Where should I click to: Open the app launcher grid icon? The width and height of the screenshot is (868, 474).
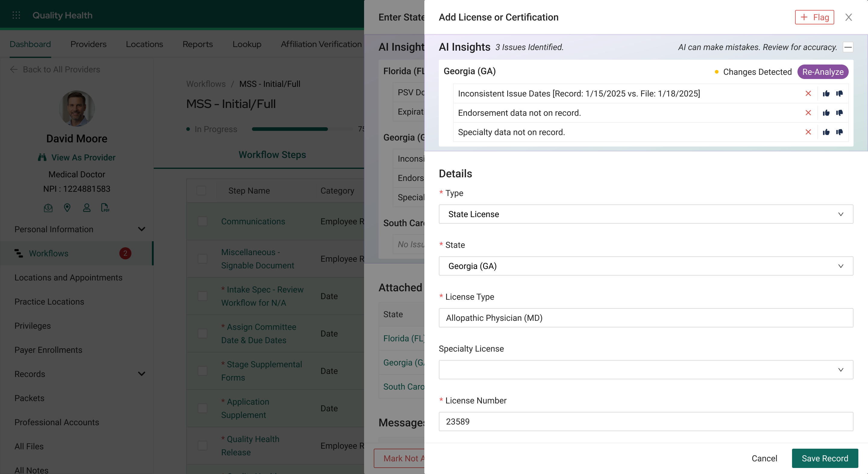click(16, 15)
